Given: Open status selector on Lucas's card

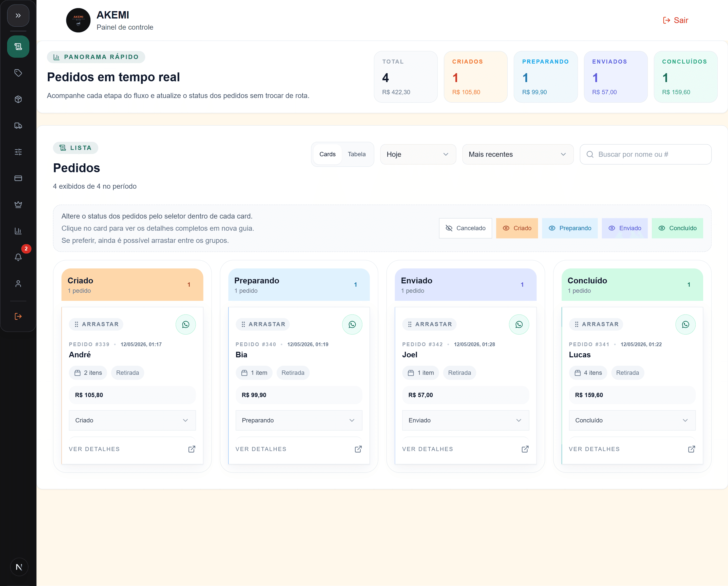Looking at the screenshot, I should (632, 420).
